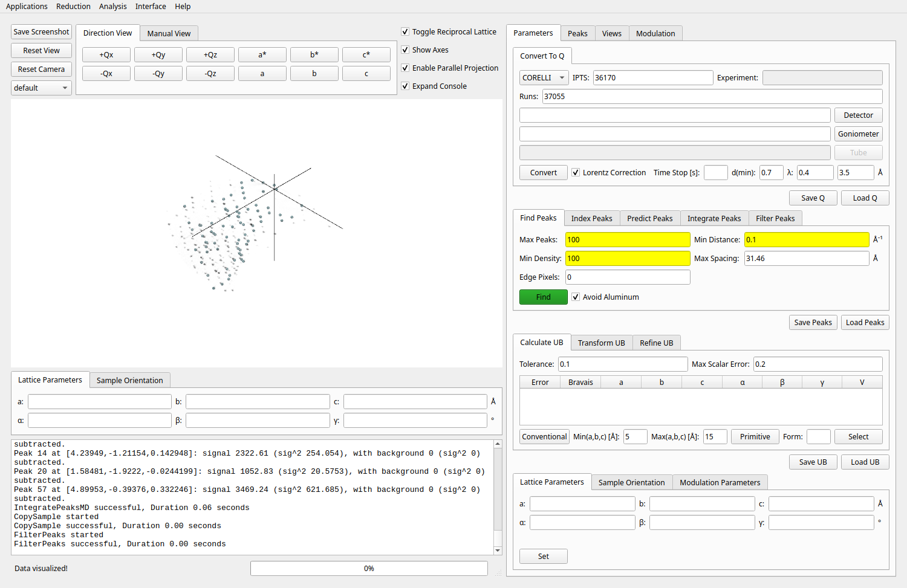Click the Tolerance input field
This screenshot has height=588, width=907.
623,364
